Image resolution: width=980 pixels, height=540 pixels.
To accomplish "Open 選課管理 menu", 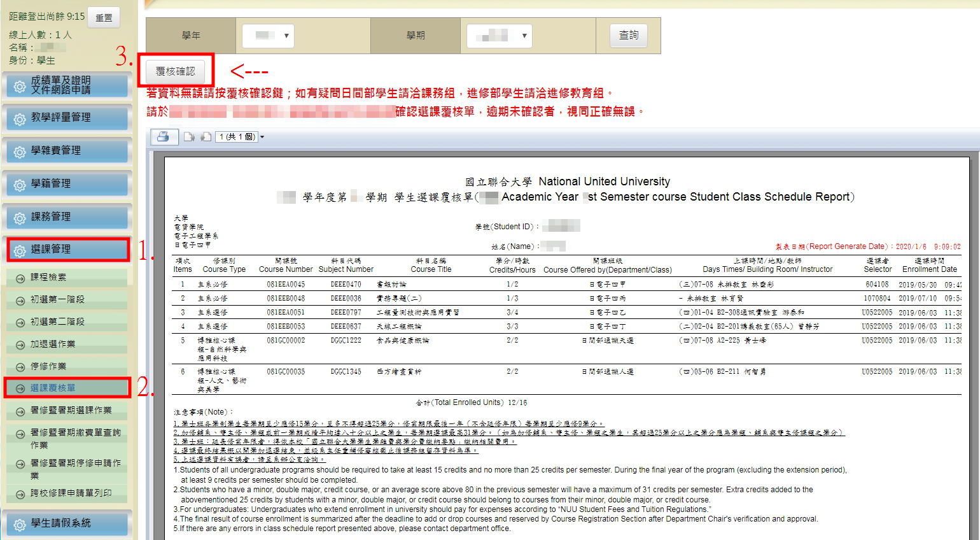I will [67, 249].
